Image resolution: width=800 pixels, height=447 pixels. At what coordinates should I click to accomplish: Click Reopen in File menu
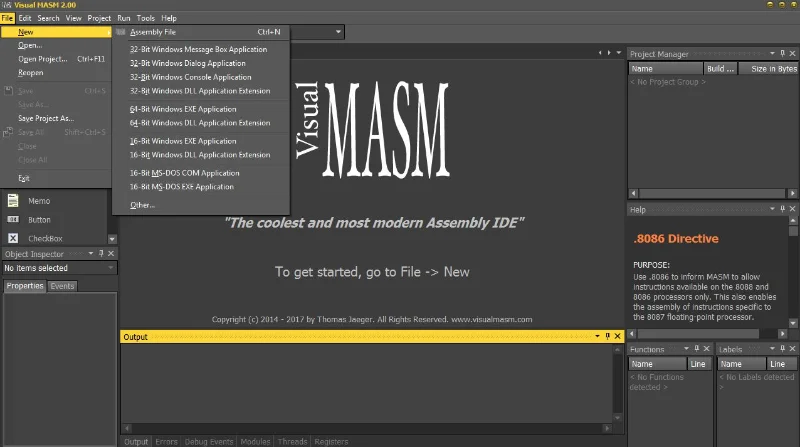pyautogui.click(x=56, y=73)
